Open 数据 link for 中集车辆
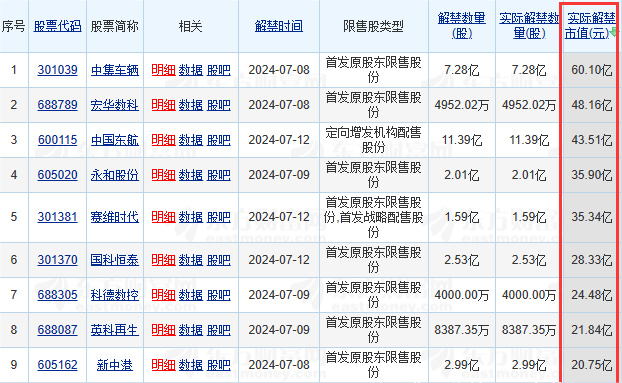Screen dimensions: 622x383 190,70
